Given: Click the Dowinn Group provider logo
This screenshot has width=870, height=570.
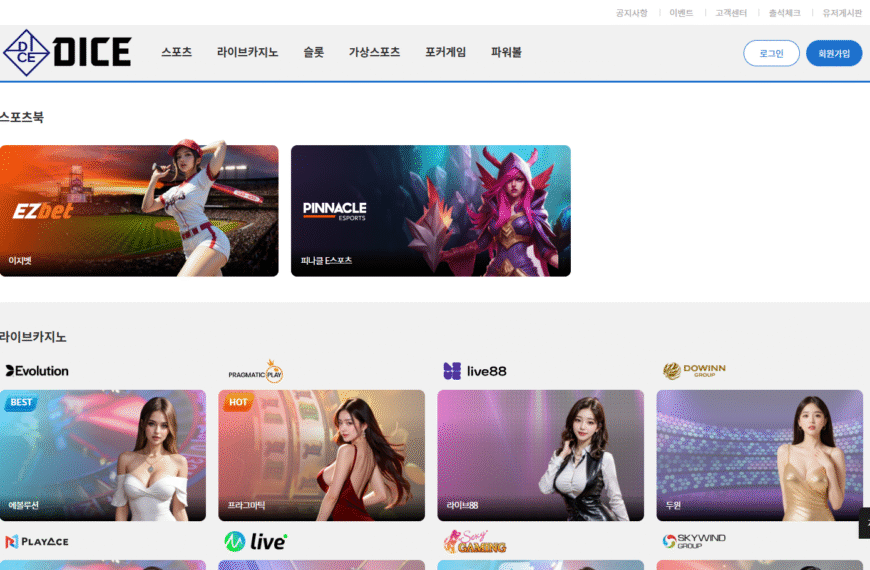Looking at the screenshot, I should click(694, 370).
